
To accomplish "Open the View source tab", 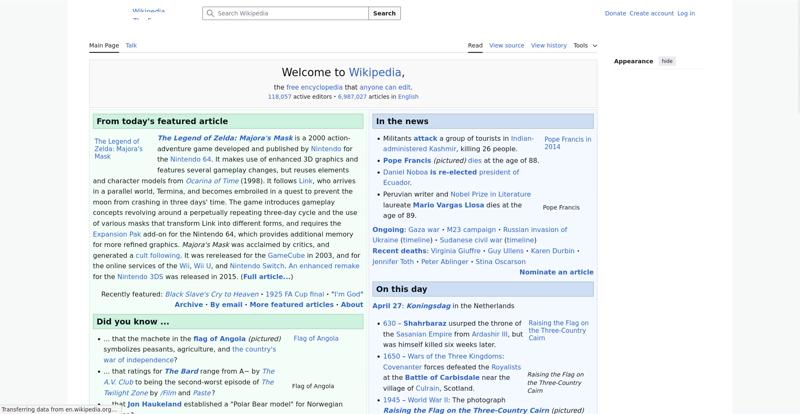I will pyautogui.click(x=507, y=45).
